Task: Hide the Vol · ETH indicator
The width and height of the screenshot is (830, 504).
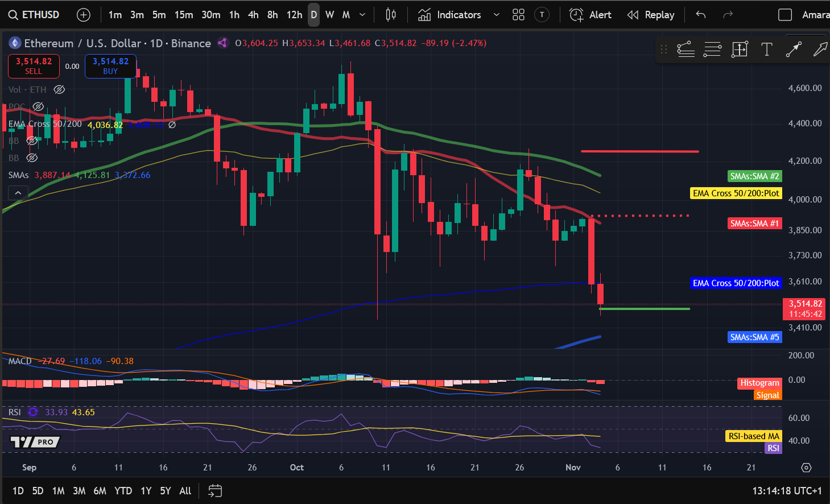Action: (x=59, y=89)
